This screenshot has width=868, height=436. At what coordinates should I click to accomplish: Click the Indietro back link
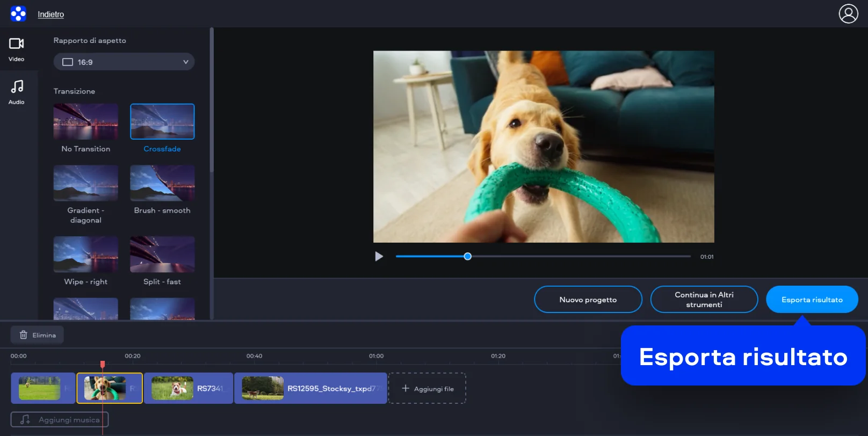[x=51, y=14]
